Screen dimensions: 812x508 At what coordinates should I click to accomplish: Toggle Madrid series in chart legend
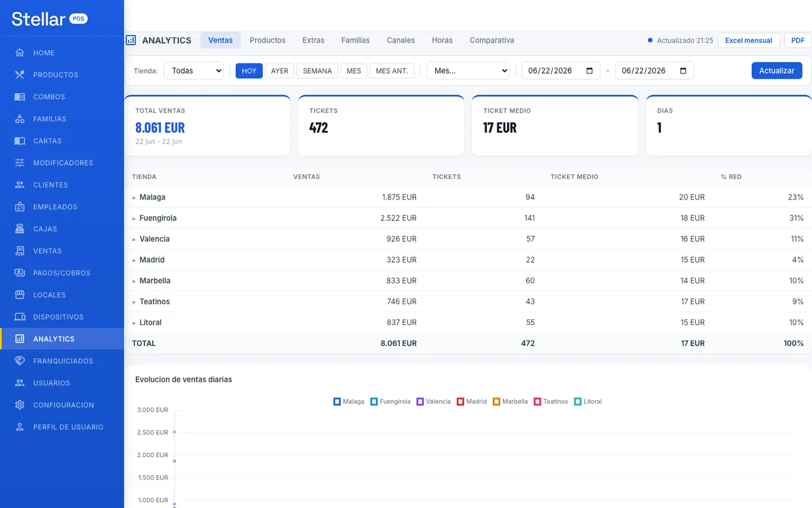tap(471, 401)
